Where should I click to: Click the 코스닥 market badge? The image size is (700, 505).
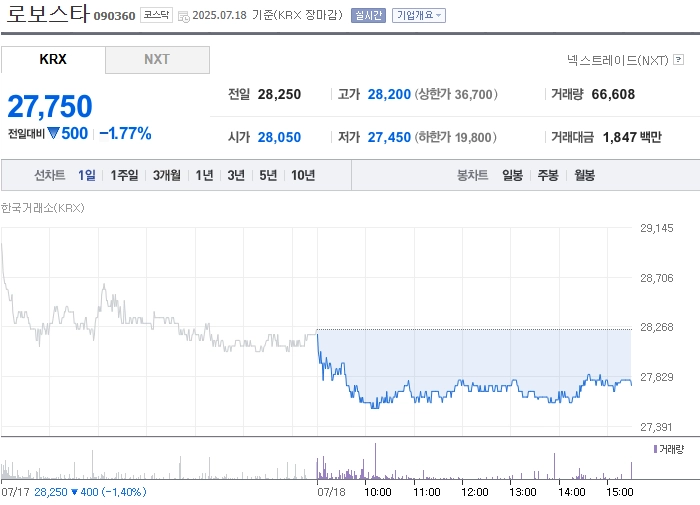(156, 15)
